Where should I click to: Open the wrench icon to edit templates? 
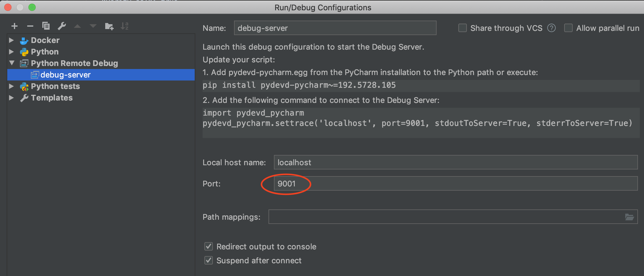[62, 26]
